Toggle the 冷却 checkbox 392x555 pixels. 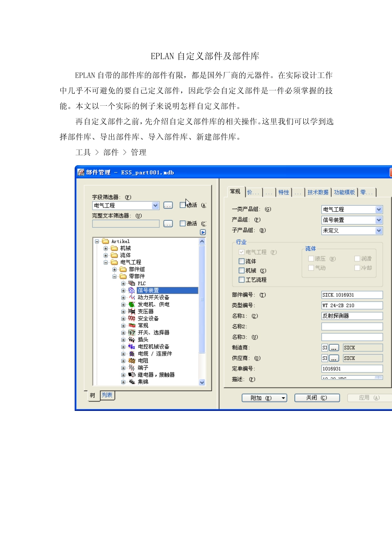pyautogui.click(x=357, y=268)
